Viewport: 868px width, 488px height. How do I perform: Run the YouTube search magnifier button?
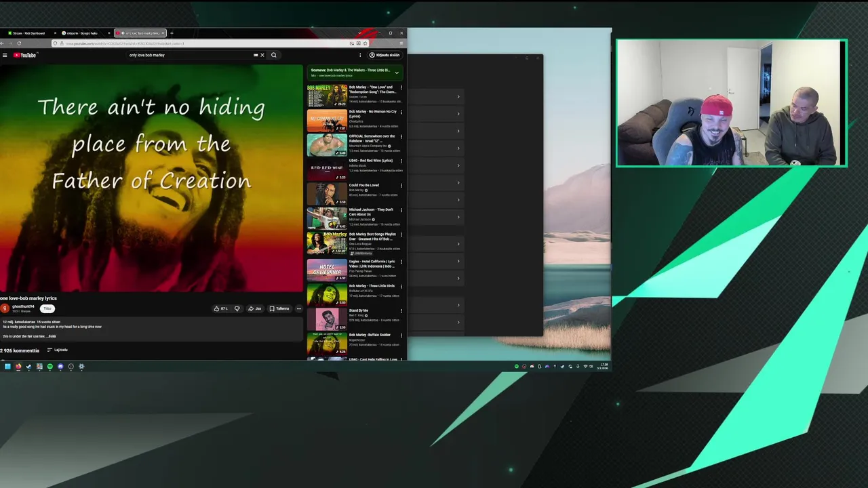point(274,55)
